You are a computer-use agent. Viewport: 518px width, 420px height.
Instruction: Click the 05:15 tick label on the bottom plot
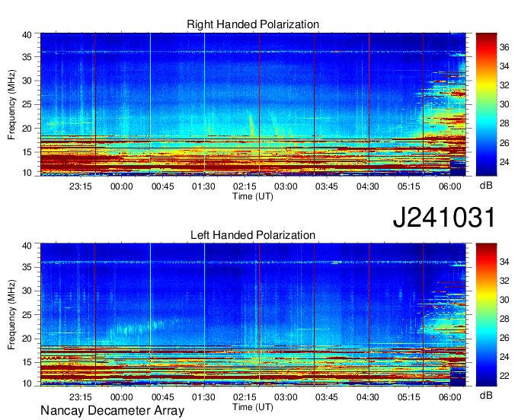point(408,397)
